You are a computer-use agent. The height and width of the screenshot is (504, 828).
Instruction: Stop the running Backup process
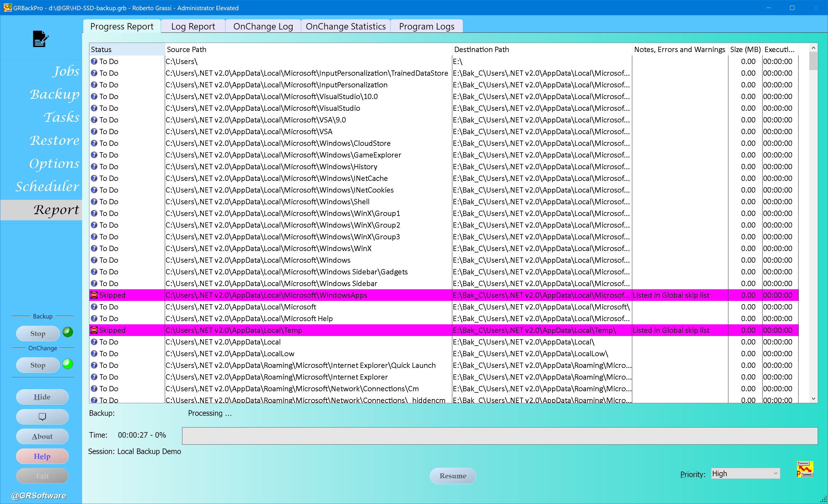pyautogui.click(x=38, y=334)
